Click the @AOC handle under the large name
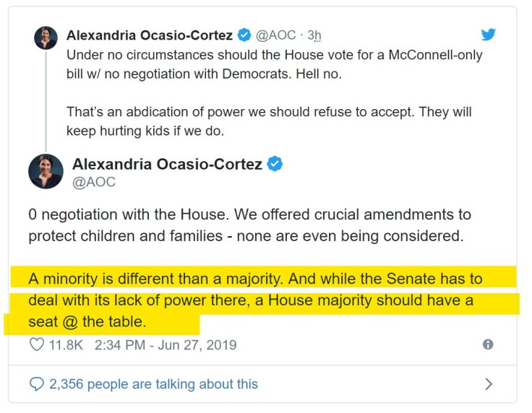Screen dimensions: 532x413 (x=94, y=183)
